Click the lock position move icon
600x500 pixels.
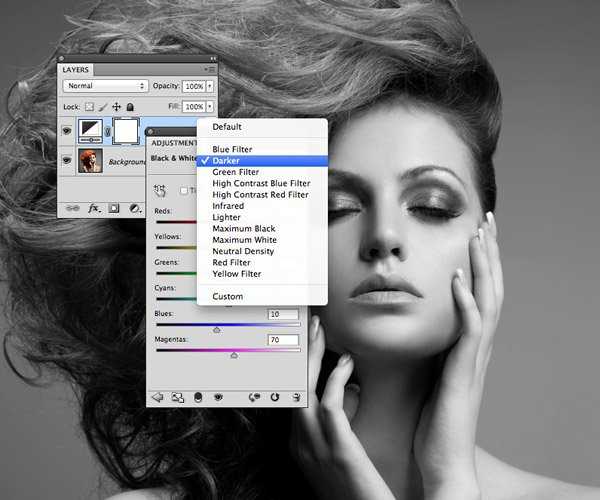point(116,106)
